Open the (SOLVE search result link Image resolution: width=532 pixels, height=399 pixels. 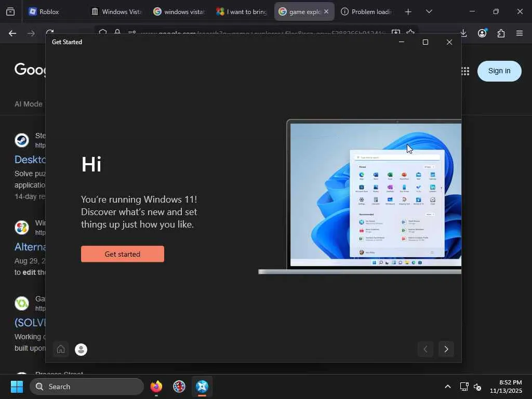30,322
